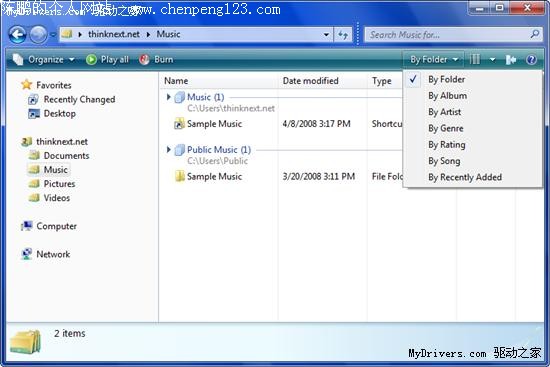The width and height of the screenshot is (550, 367).
Task: Collapse the By Folder arrangement dropdown
Action: coord(434,60)
